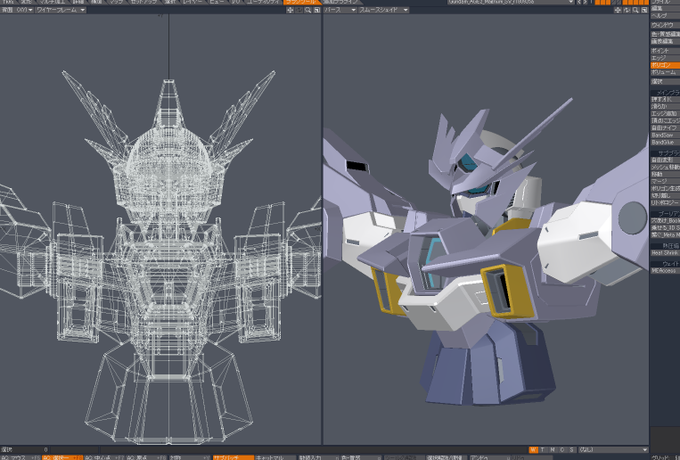Click the MEAccess button

pos(665,271)
